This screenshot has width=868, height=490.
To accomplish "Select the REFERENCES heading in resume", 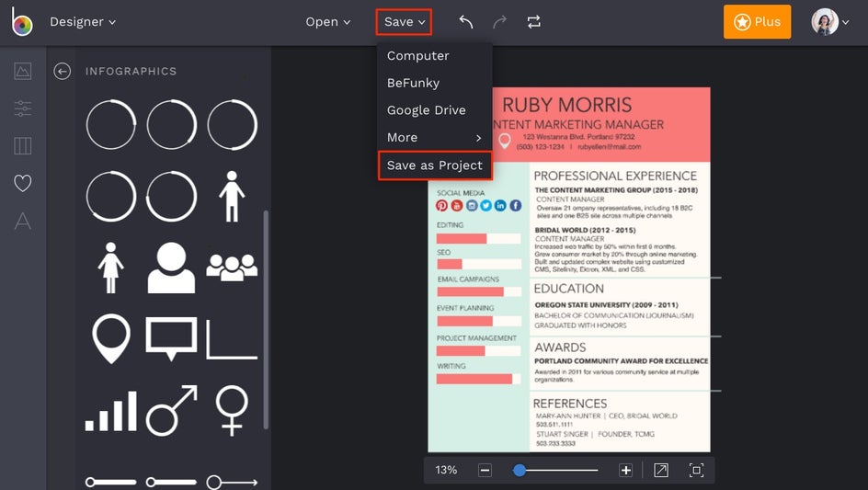I will point(570,403).
